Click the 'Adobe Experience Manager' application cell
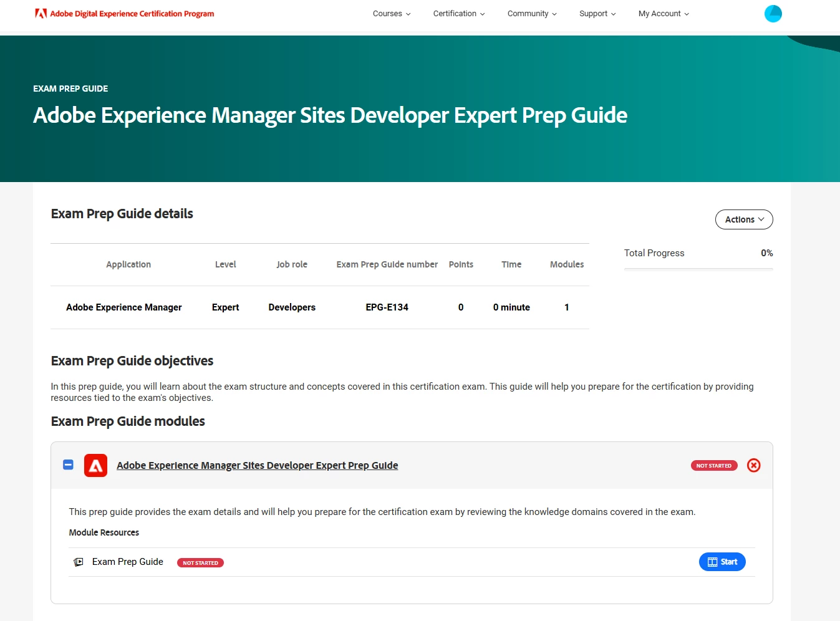The image size is (840, 621). (124, 307)
